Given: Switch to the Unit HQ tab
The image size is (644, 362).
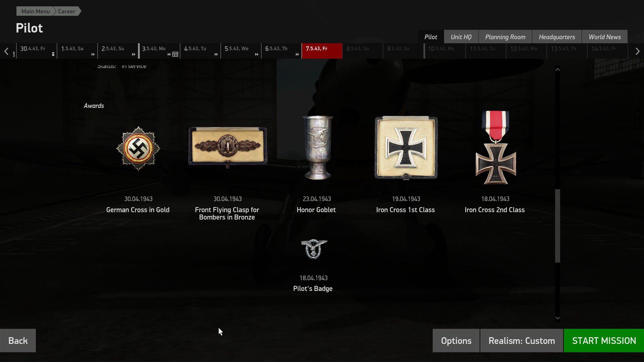Looking at the screenshot, I should 461,37.
